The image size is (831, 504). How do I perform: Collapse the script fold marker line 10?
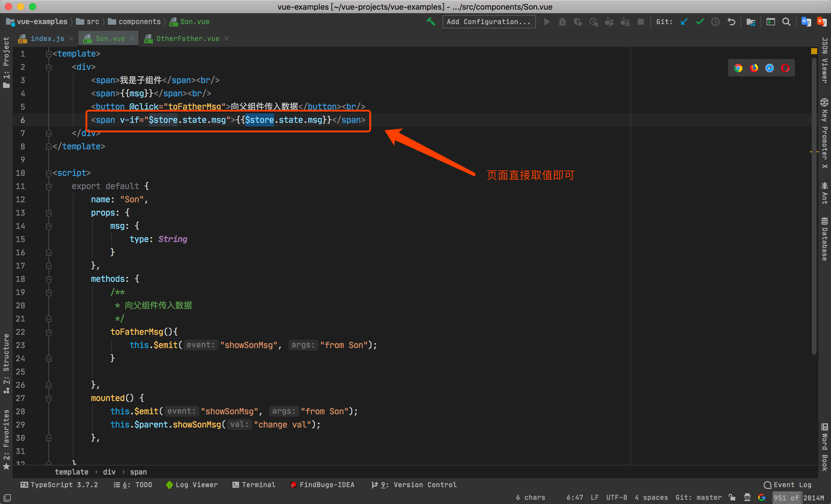(48, 173)
